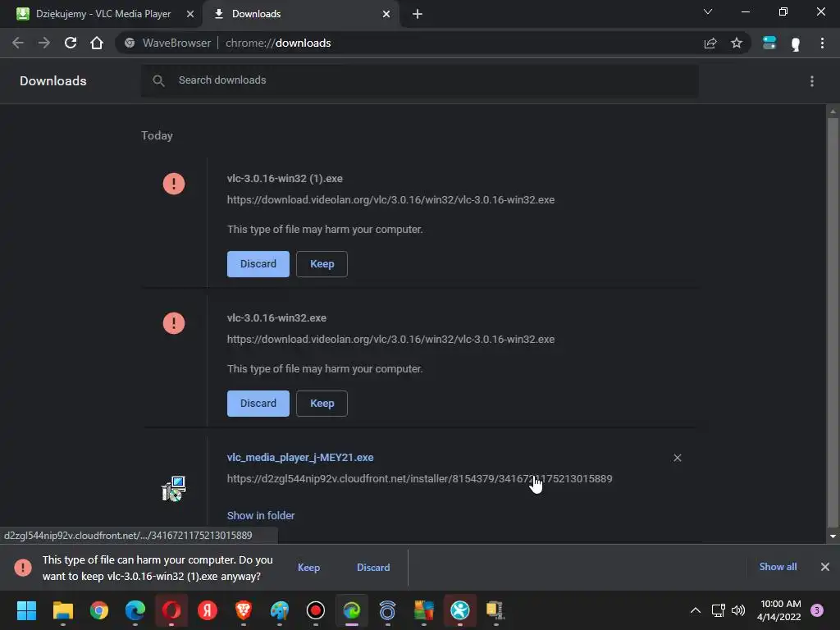Click the forward navigation arrow

pyautogui.click(x=44, y=43)
